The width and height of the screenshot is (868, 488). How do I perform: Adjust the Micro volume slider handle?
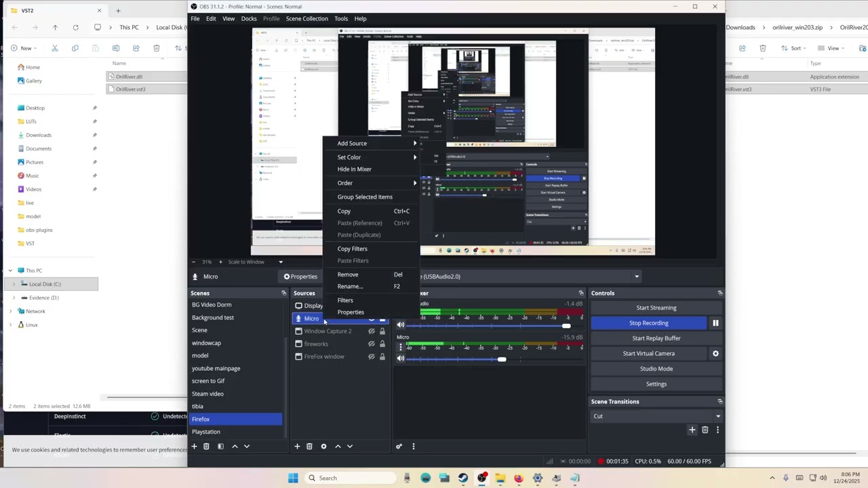(502, 359)
